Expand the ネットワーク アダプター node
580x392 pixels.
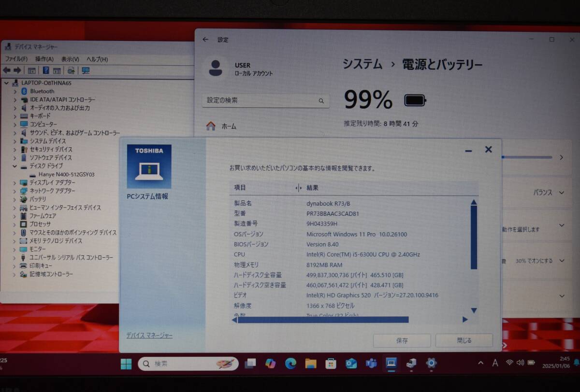click(x=15, y=191)
